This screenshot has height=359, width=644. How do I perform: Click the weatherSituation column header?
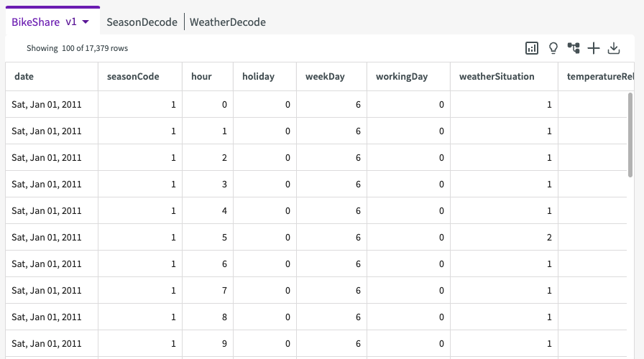504,76
